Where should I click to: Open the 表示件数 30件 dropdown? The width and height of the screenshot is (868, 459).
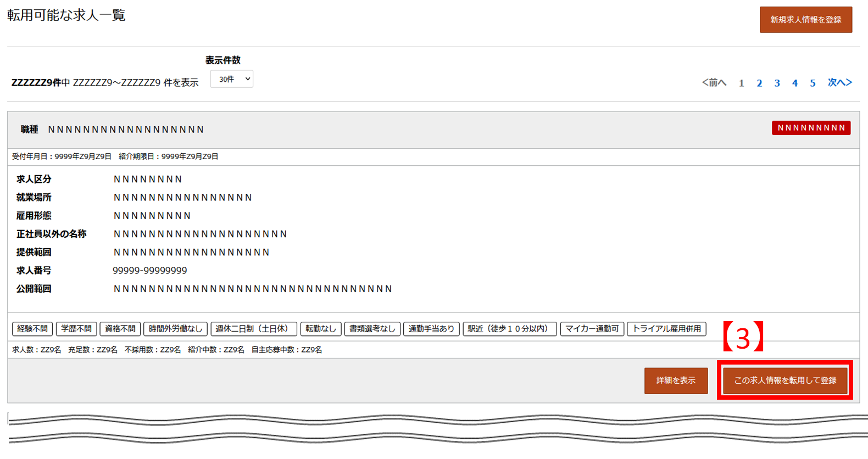coord(231,79)
